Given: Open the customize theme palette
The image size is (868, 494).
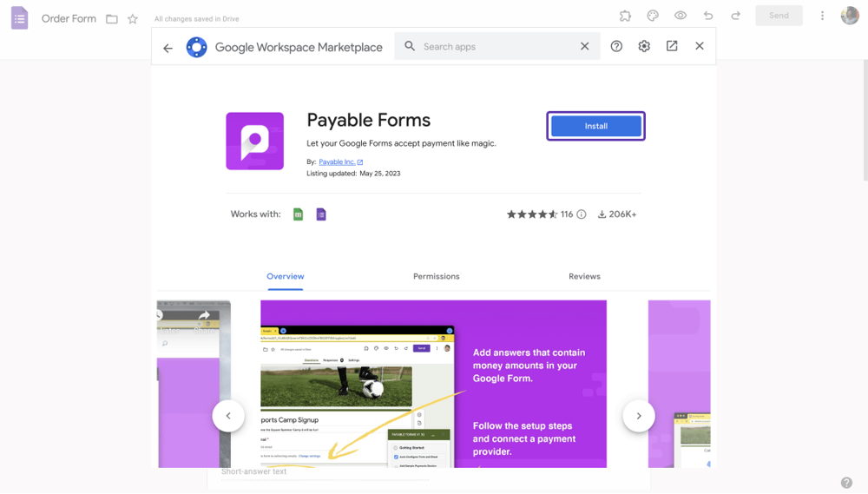Looking at the screenshot, I should [x=653, y=16].
